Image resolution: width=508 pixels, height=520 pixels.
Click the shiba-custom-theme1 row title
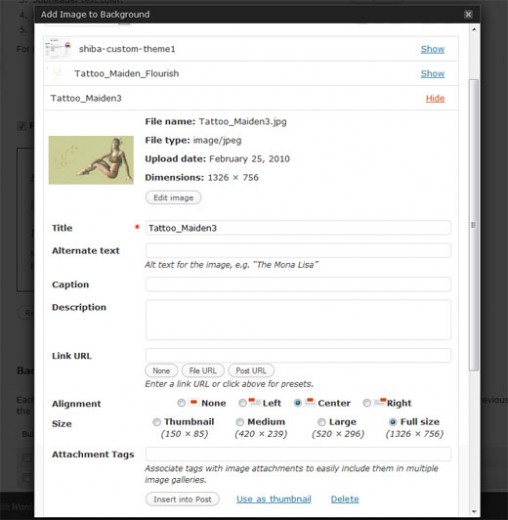coord(127,49)
